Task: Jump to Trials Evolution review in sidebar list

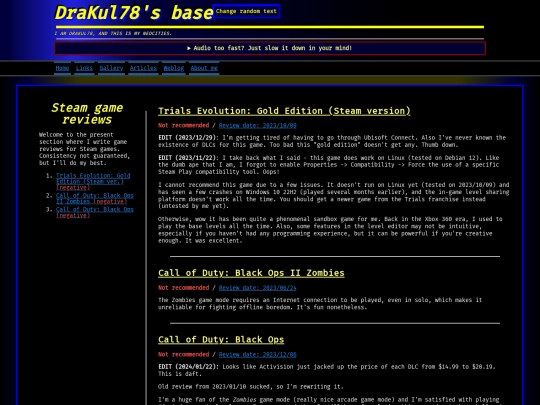Action: 93,181
